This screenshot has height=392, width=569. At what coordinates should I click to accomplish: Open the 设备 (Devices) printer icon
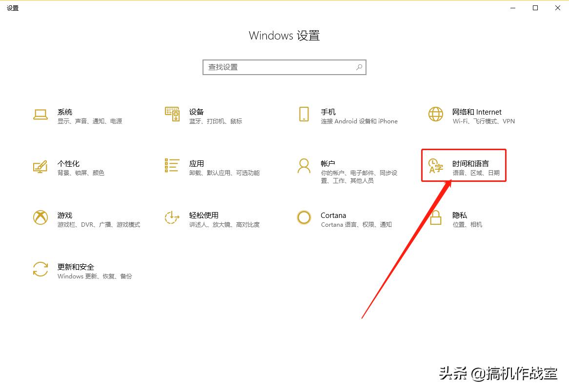pyautogui.click(x=172, y=115)
